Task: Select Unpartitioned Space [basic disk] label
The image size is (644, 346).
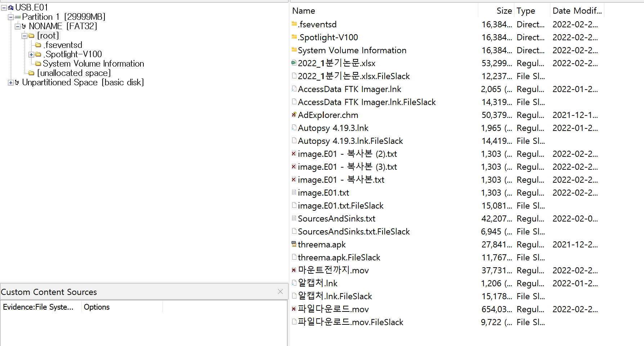Action: [x=83, y=82]
